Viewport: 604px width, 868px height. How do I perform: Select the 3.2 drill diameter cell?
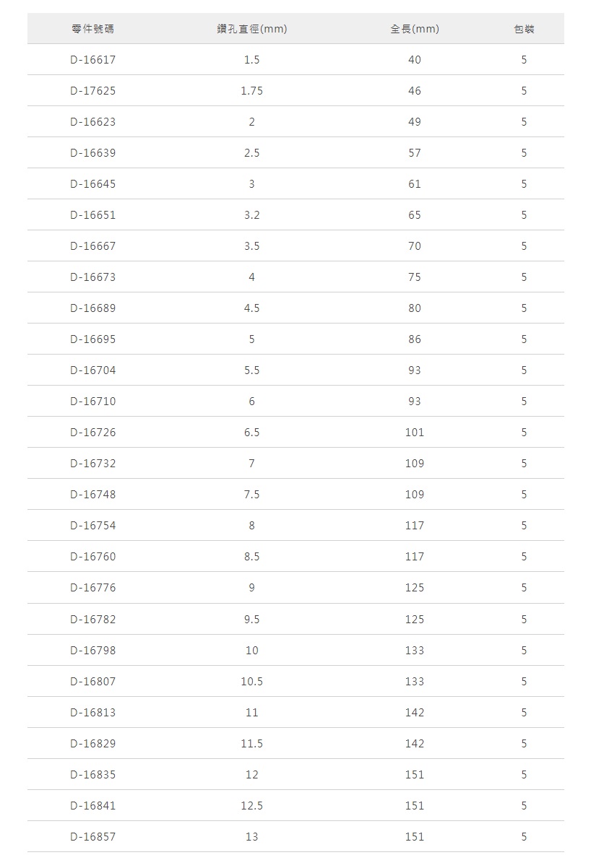[x=251, y=215]
